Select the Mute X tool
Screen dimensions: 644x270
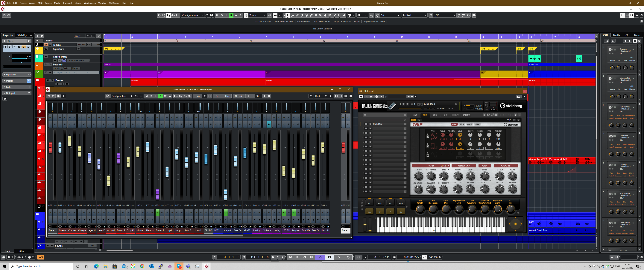click(316, 15)
